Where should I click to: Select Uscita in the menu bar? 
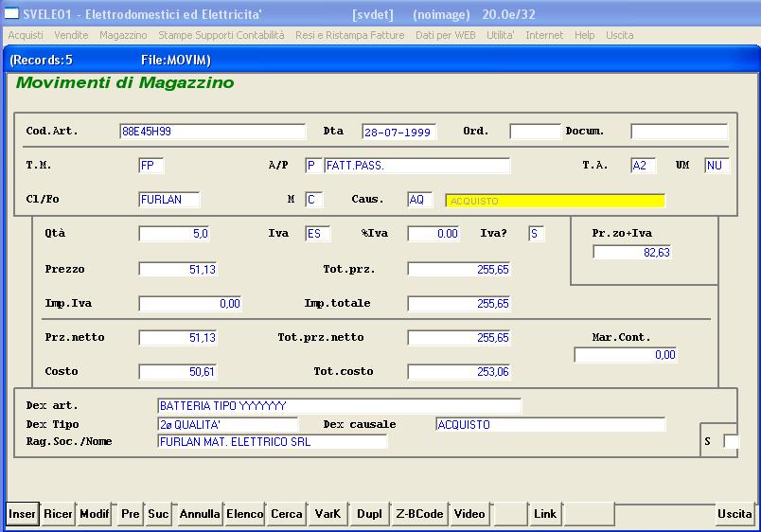point(620,35)
